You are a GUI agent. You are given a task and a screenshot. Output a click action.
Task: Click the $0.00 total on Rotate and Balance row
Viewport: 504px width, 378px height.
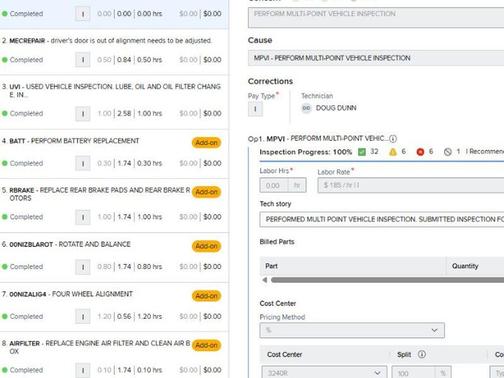point(212,267)
